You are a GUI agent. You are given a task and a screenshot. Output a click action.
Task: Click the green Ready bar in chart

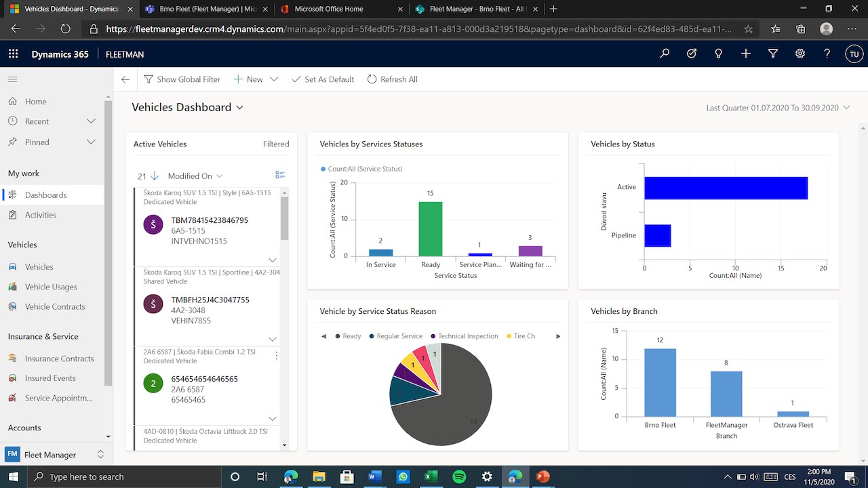tap(431, 229)
